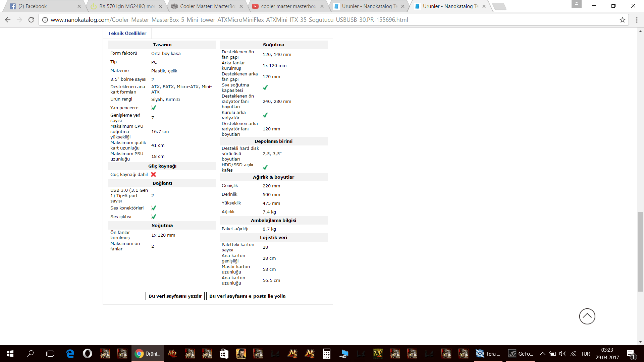
Task: Click the browser back arrow
Action: [8, 20]
